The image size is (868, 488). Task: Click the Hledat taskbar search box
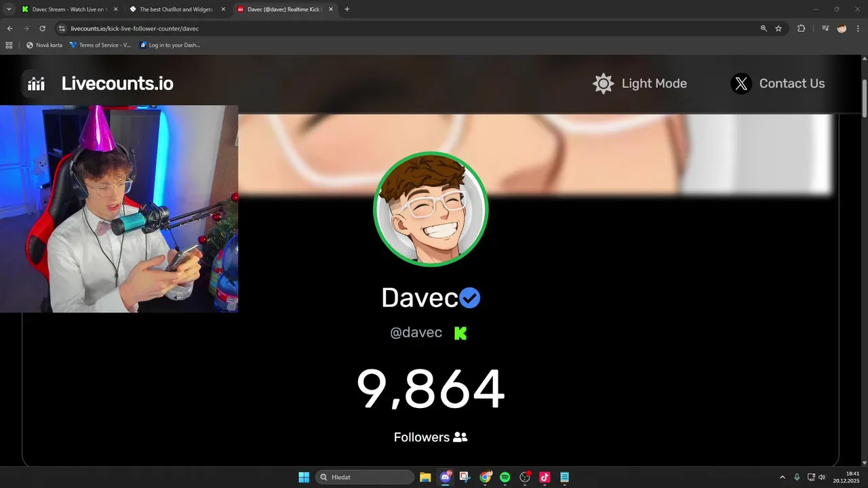coord(365,477)
